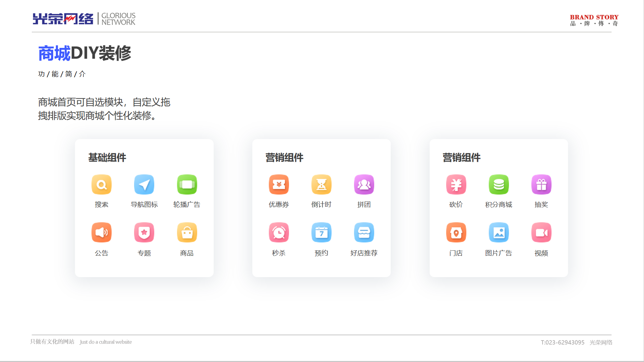Click the phone number T:023-62943095 in footer
This screenshot has width=644, height=362.
pyautogui.click(x=562, y=343)
